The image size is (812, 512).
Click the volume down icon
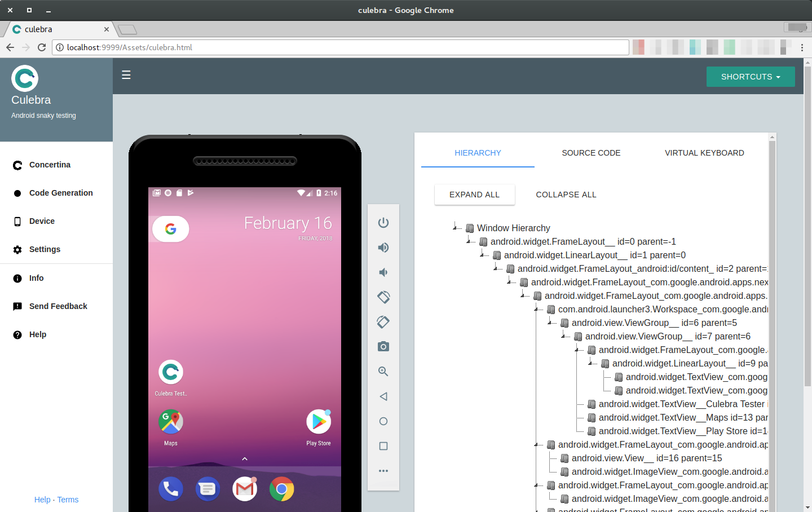[x=383, y=272]
